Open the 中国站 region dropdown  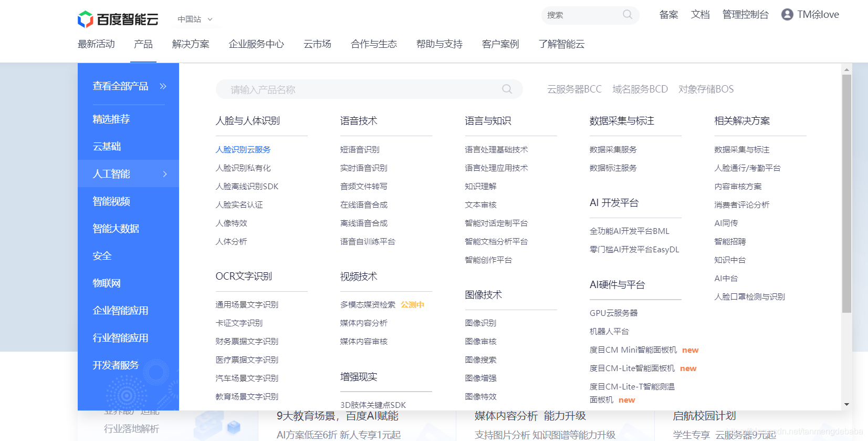[x=195, y=19]
